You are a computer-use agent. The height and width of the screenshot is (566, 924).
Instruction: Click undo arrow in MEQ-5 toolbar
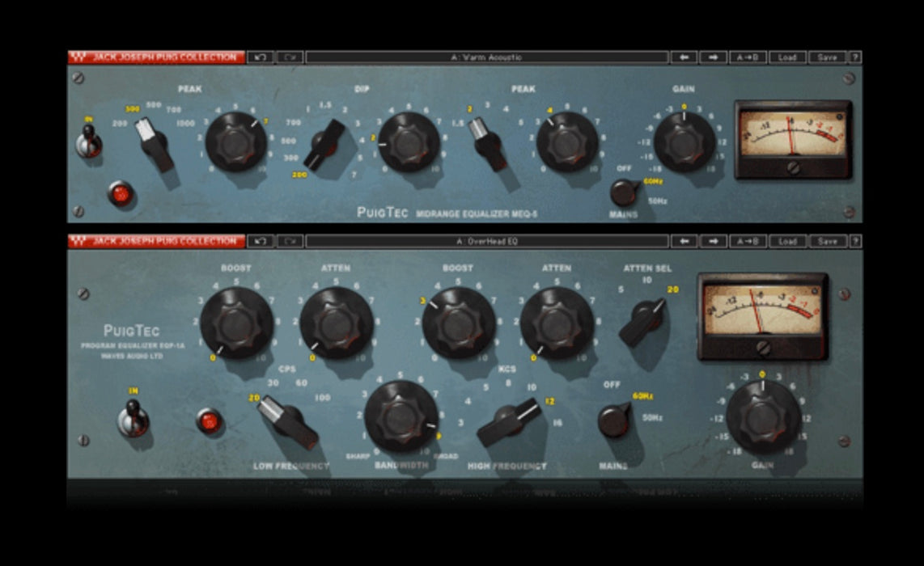[261, 57]
